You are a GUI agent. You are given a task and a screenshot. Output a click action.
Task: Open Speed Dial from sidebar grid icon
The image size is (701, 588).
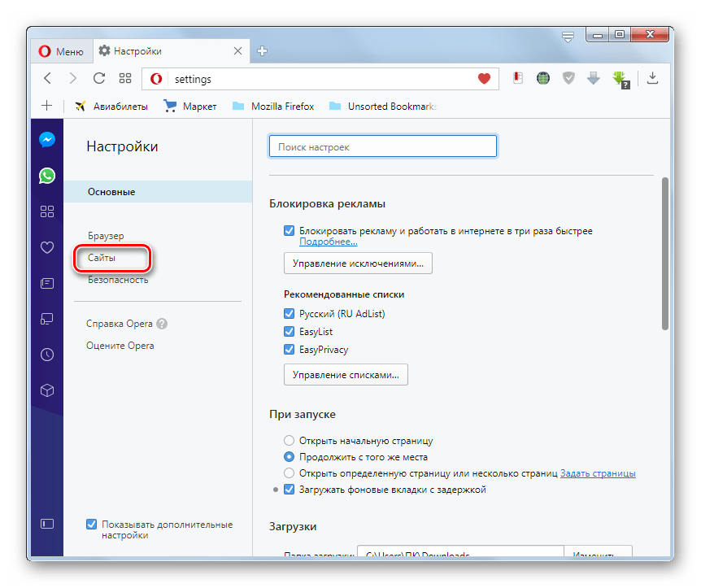pos(47,211)
